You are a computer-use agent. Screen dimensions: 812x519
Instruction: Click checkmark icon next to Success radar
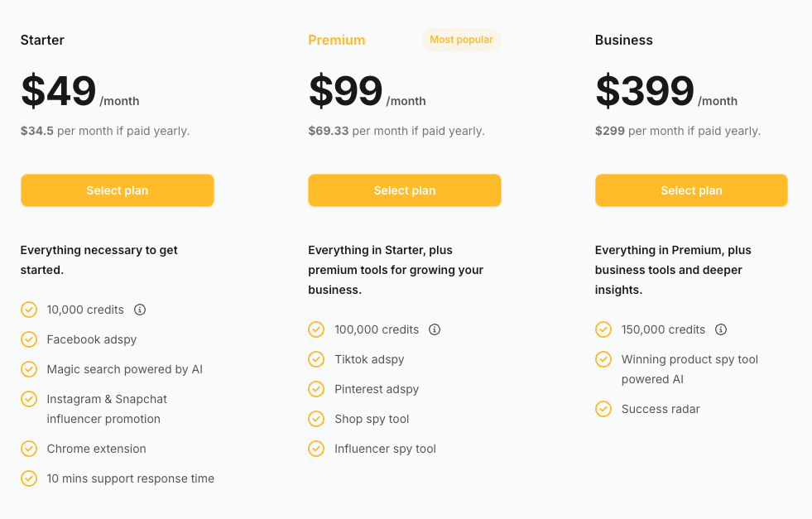(603, 409)
